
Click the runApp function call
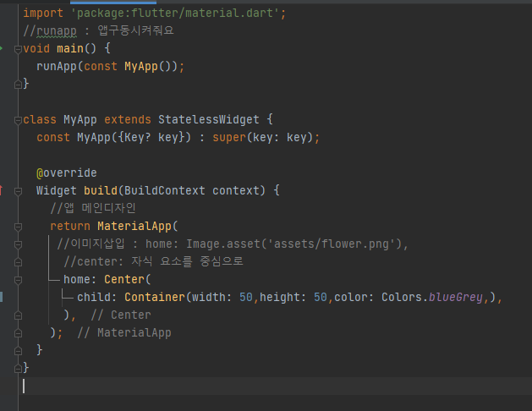tap(57, 67)
